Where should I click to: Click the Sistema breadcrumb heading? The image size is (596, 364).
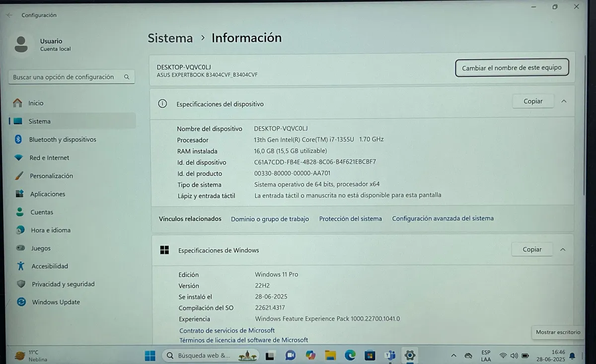coord(170,38)
